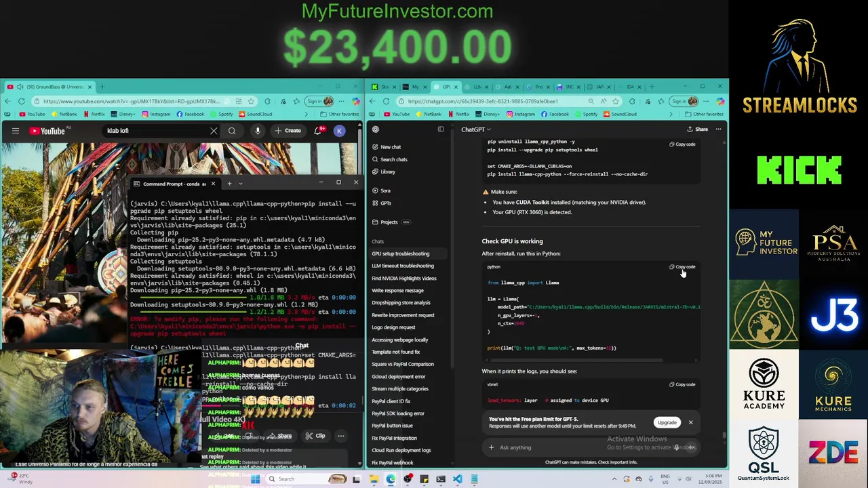The width and height of the screenshot is (868, 488).
Task: Mute the GroundBass tab via speaker icon
Action: click(20, 87)
